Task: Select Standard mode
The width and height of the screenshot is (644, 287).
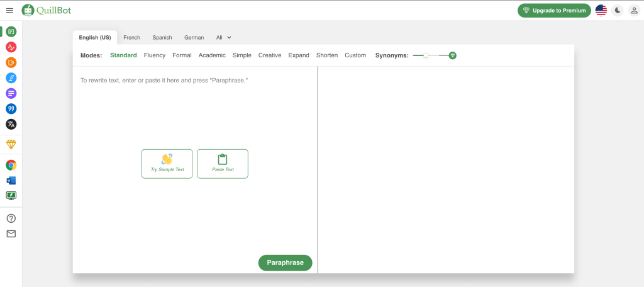Action: (x=123, y=55)
